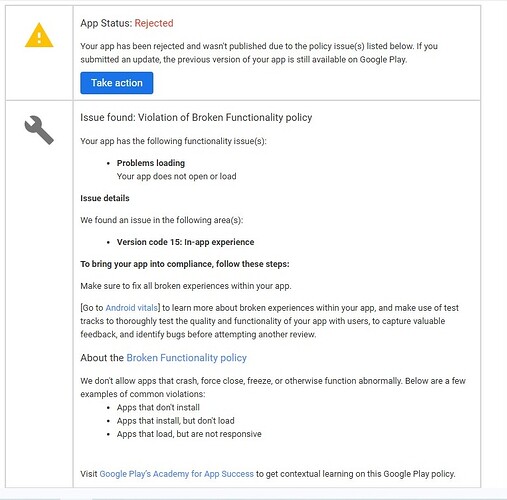The width and height of the screenshot is (507, 500).
Task: Click 'Make sure to fix all broken experiences'
Action: point(186,286)
